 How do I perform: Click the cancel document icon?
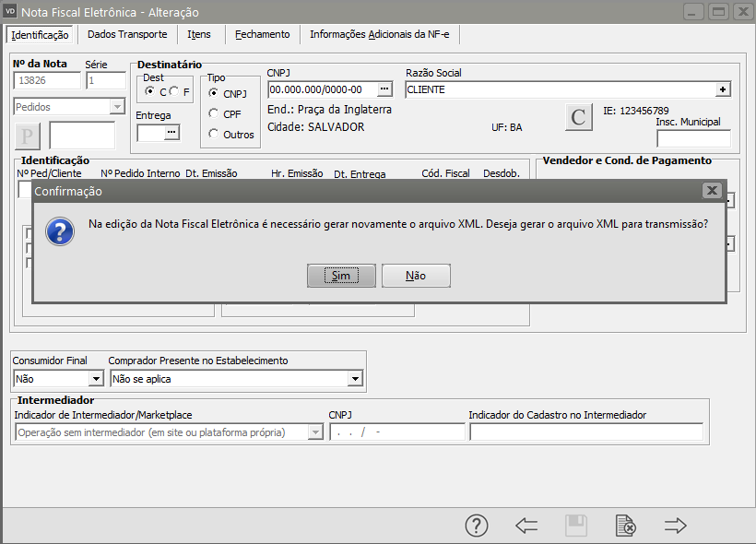(x=625, y=526)
